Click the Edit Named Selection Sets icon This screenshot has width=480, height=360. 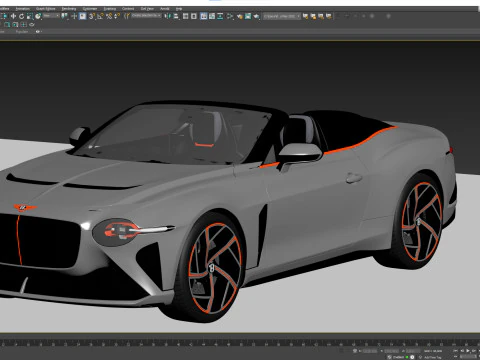click(127, 16)
